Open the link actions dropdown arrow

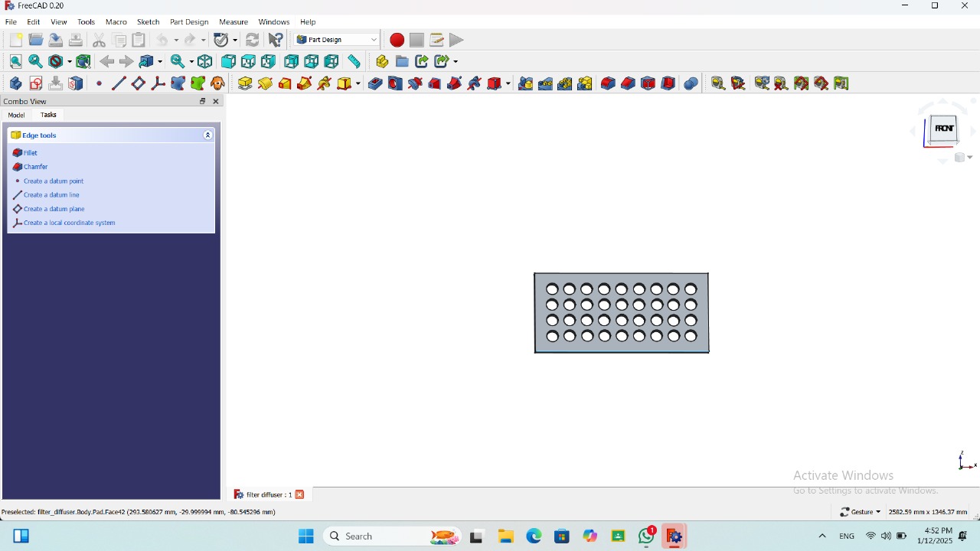point(456,61)
